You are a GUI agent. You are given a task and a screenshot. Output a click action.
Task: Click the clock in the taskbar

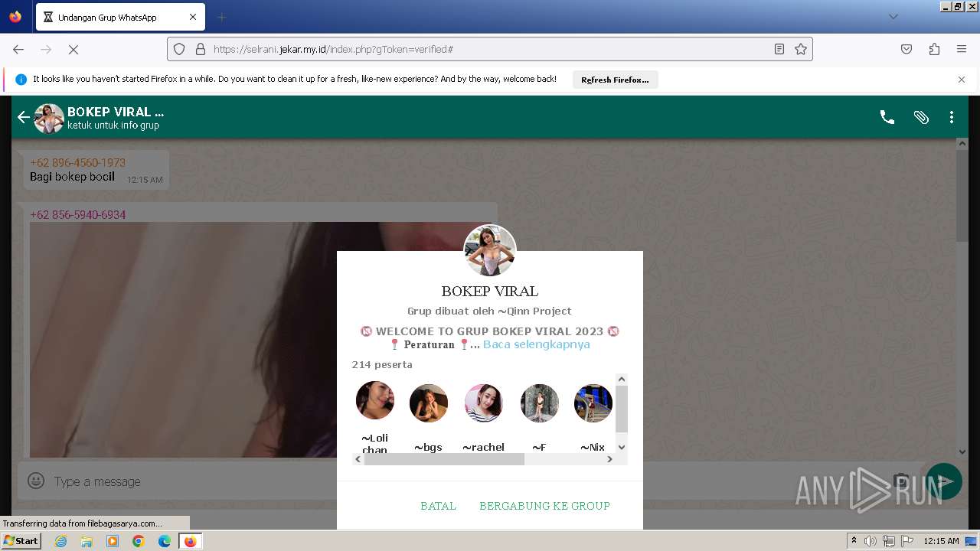pyautogui.click(x=941, y=541)
